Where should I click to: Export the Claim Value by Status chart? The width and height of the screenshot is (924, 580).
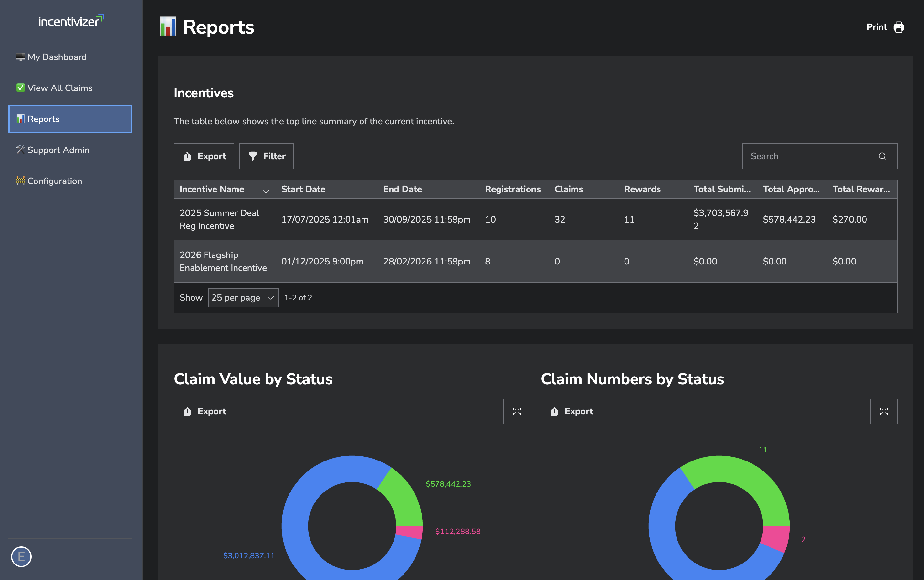pyautogui.click(x=204, y=411)
